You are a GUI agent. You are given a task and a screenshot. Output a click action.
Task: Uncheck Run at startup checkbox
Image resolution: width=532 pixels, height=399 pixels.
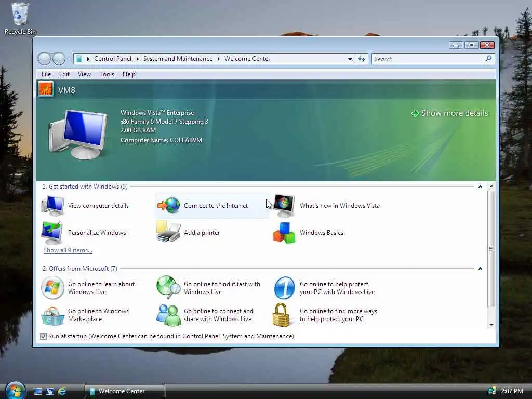[43, 336]
